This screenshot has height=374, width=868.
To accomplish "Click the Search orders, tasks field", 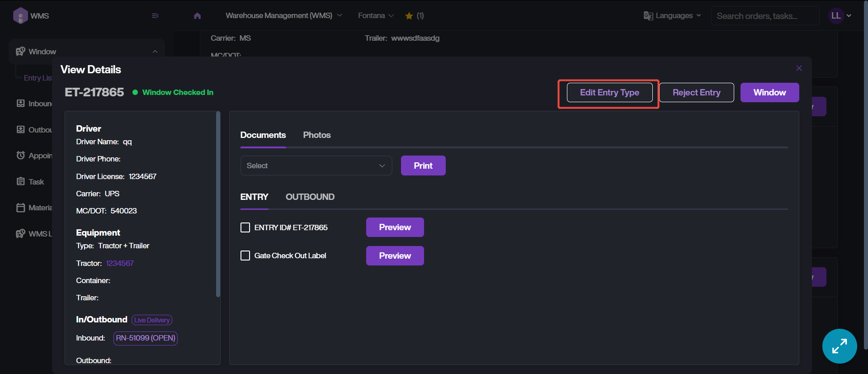I will [x=764, y=16].
